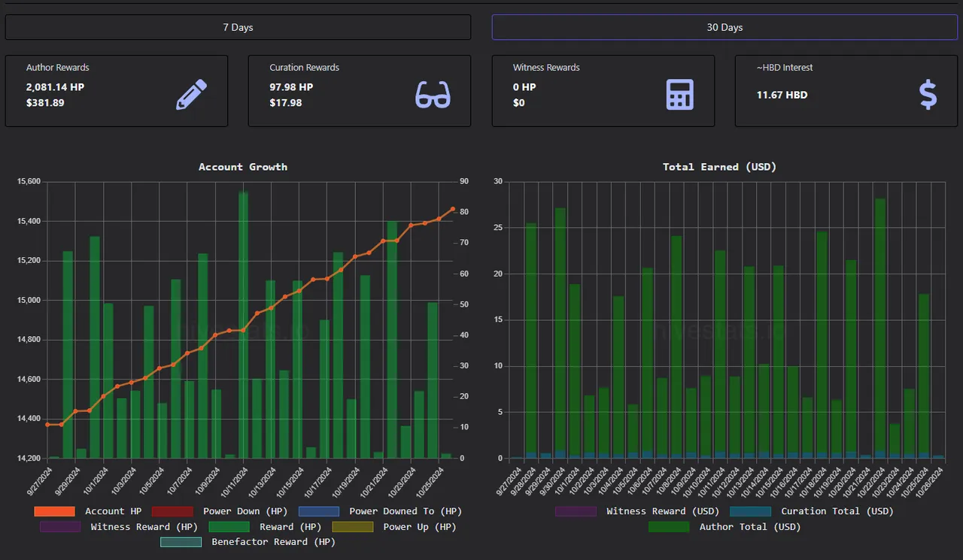Click the 14,200 axis label in Account Growth
This screenshot has height=560, width=963.
[x=28, y=458]
